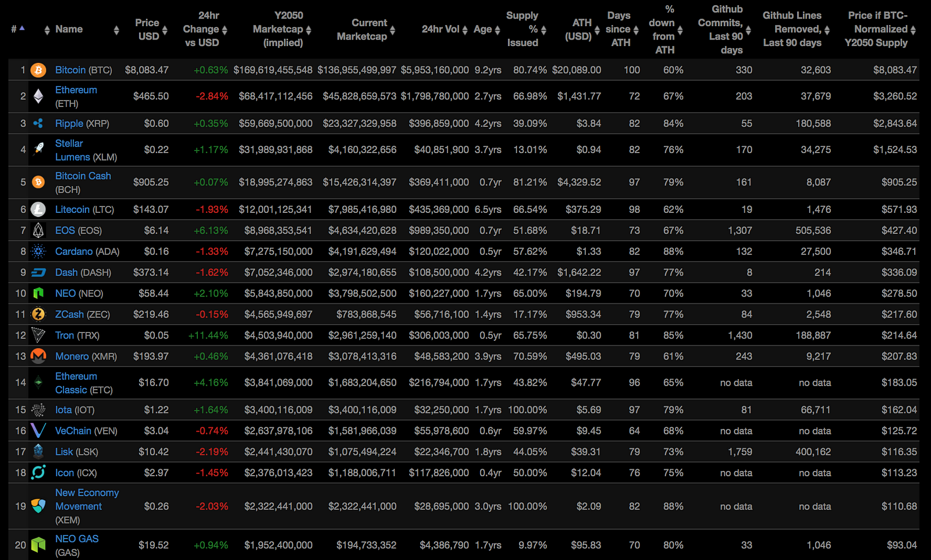Click the Iota logo icon
The height and width of the screenshot is (560, 931).
38,410
